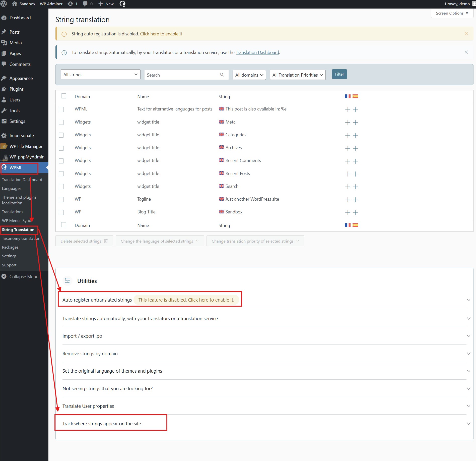Open the Screen Options panel
The image size is (476, 461).
click(x=452, y=13)
